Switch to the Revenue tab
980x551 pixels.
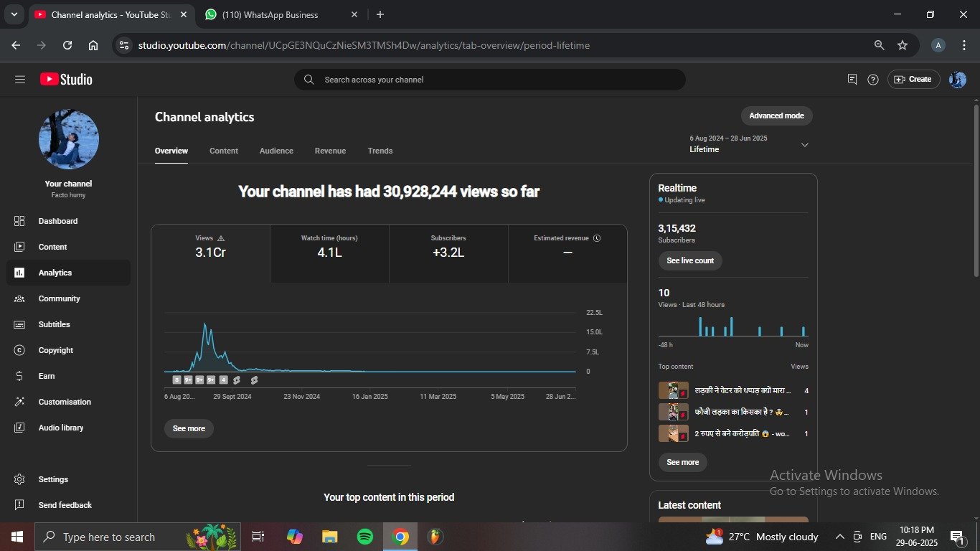(330, 151)
